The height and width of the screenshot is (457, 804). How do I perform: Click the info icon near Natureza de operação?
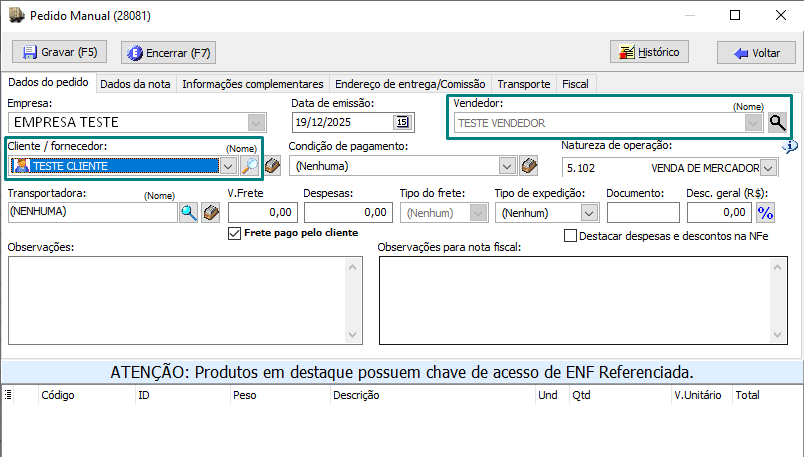(x=790, y=147)
